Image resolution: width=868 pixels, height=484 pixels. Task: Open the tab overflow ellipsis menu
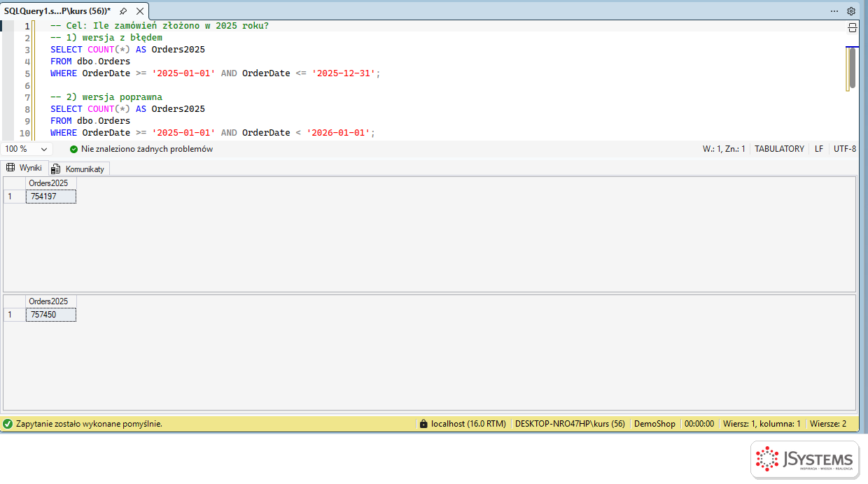coord(834,11)
